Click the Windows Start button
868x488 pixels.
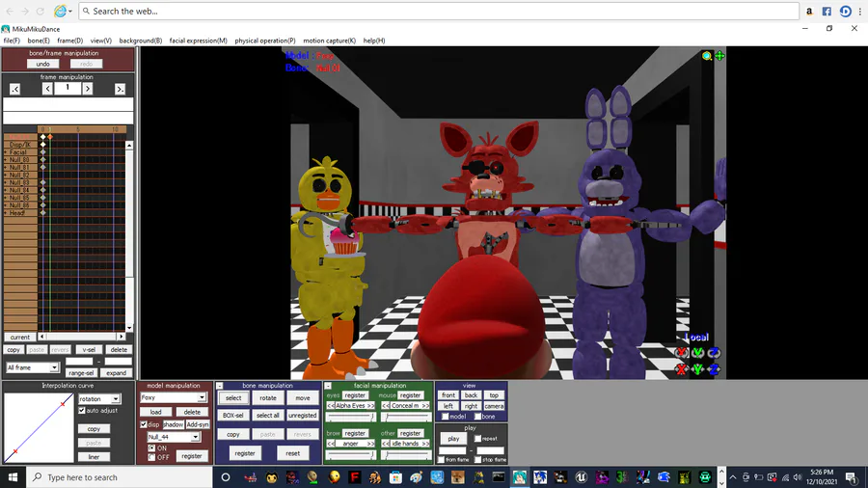(x=13, y=477)
